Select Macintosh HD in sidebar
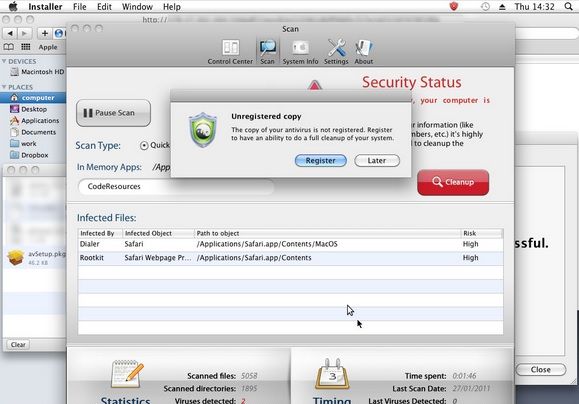Image resolution: width=579 pixels, height=404 pixels. click(37, 72)
